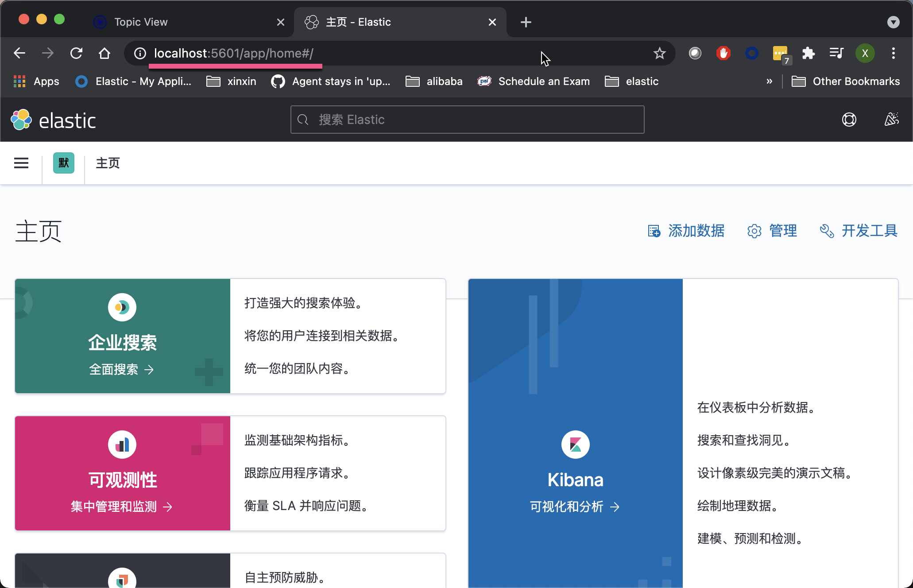Click the 开发工具 link

click(859, 231)
